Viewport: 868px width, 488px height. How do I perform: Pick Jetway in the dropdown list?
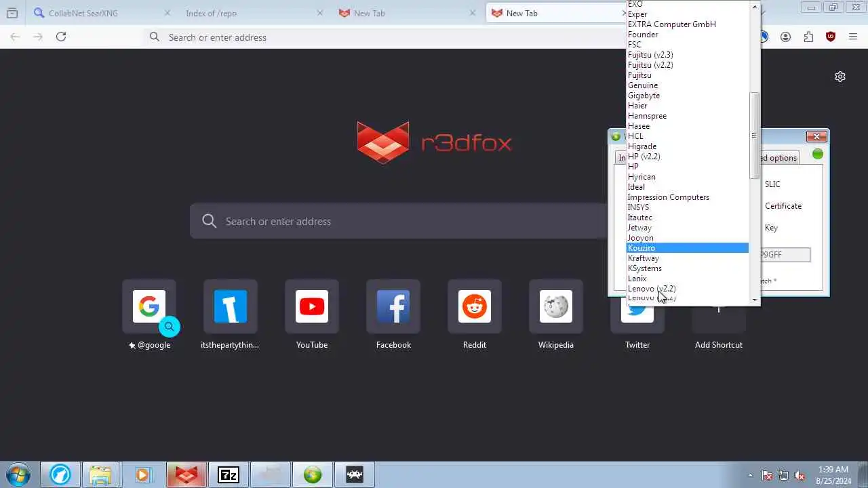pyautogui.click(x=687, y=228)
